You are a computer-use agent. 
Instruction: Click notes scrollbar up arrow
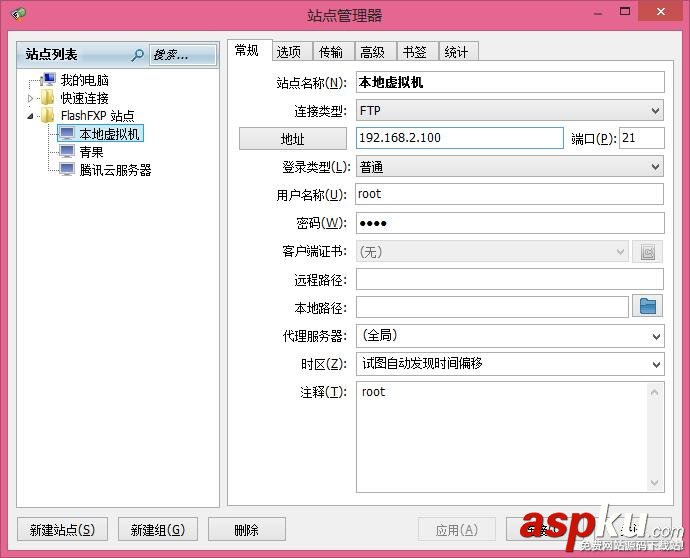(655, 392)
